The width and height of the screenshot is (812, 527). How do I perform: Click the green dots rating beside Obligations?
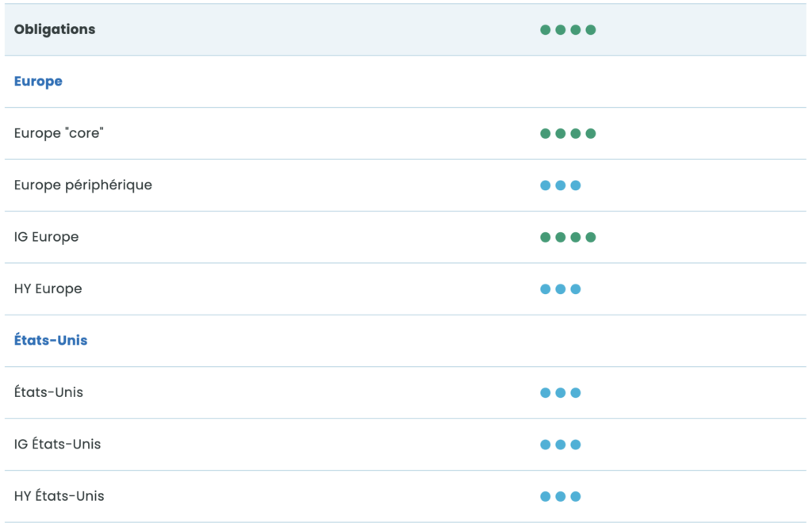click(568, 30)
